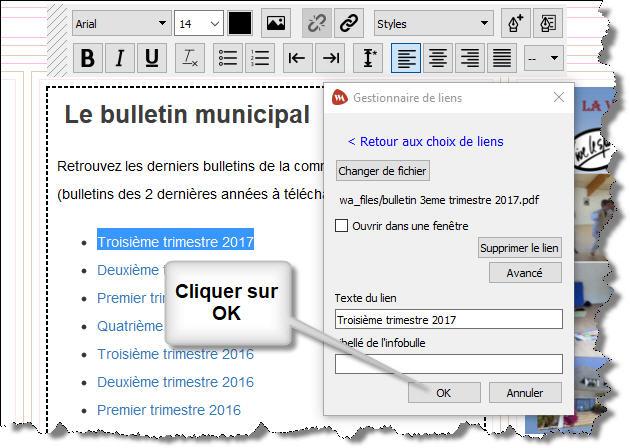Open the black text color swatch
630x448 pixels.
[x=240, y=23]
